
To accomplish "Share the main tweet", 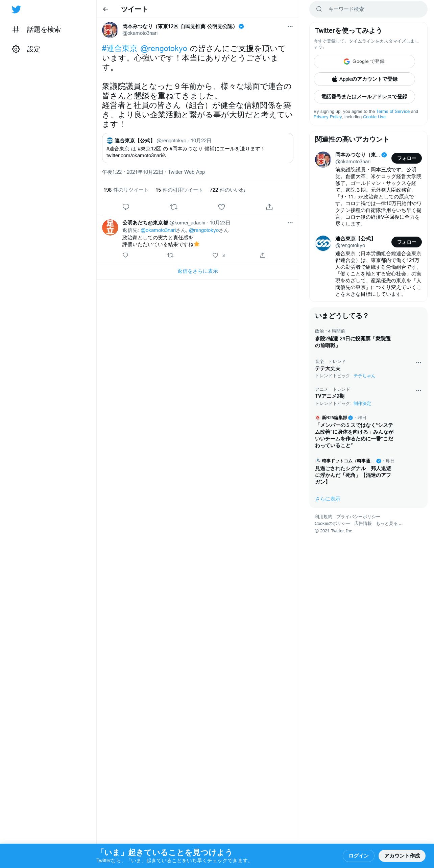I will (269, 207).
